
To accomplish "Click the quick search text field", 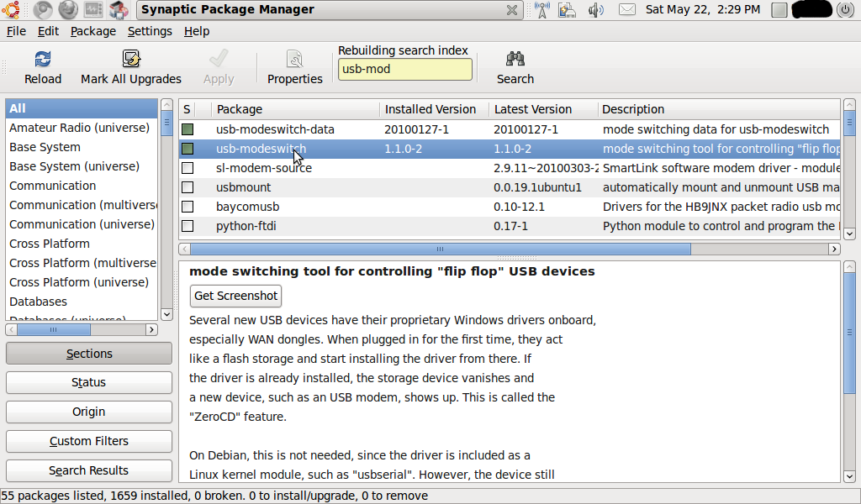I will (x=404, y=70).
